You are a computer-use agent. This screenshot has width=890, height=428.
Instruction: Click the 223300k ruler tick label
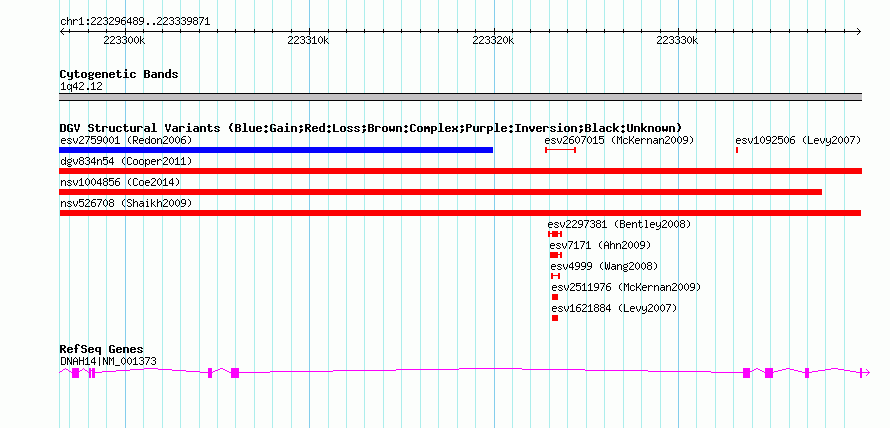pos(124,40)
